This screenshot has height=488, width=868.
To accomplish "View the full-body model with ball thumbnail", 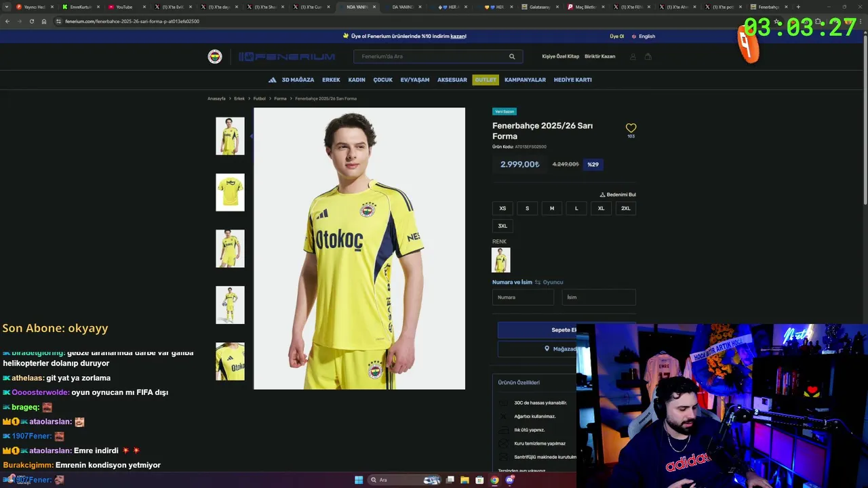I will (x=230, y=305).
